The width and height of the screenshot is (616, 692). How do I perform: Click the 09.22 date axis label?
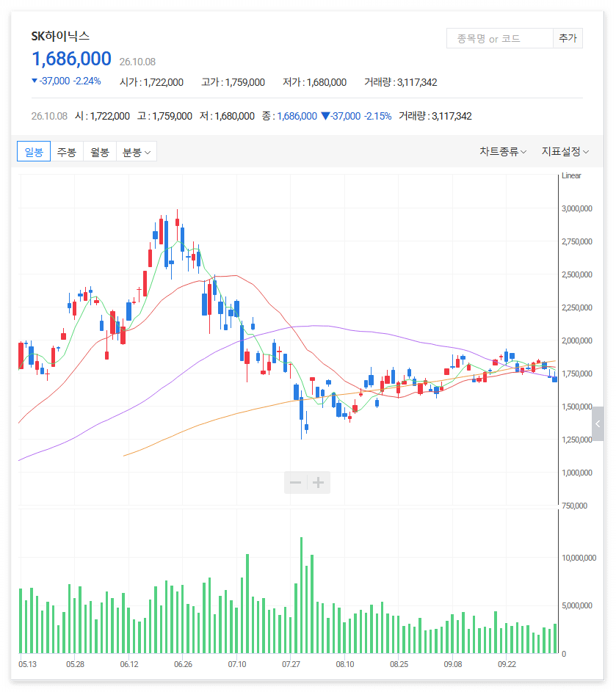click(507, 664)
